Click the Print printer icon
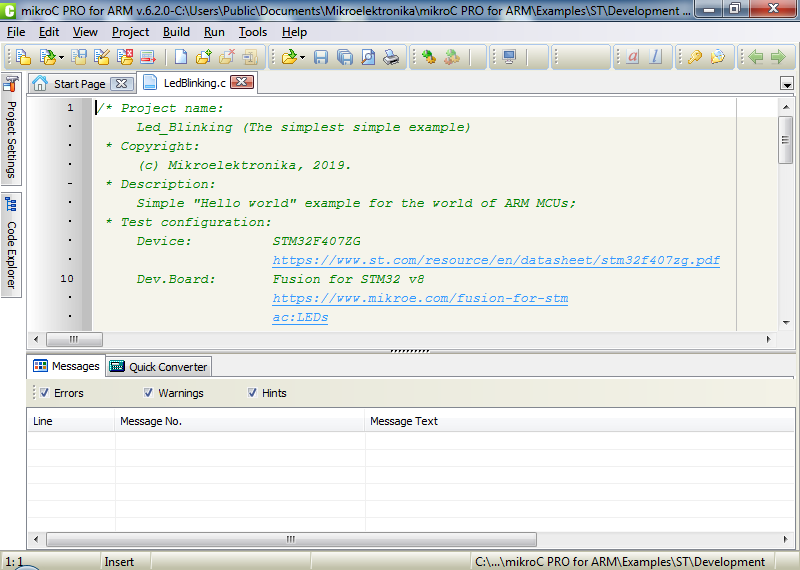 coord(391,57)
